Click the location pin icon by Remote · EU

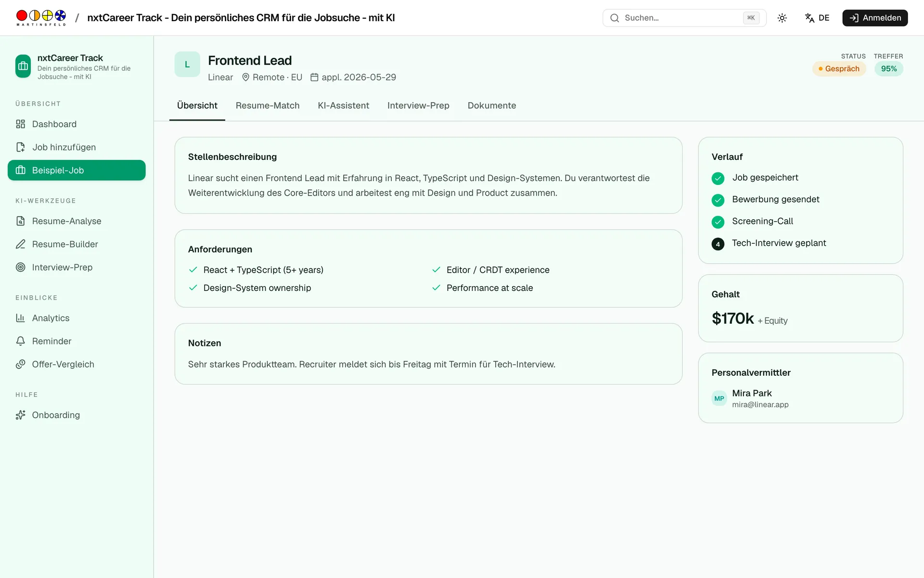tap(245, 77)
